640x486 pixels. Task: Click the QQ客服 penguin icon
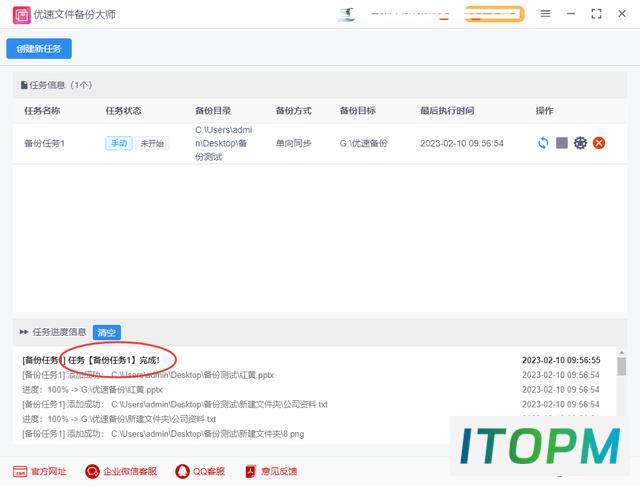[182, 471]
